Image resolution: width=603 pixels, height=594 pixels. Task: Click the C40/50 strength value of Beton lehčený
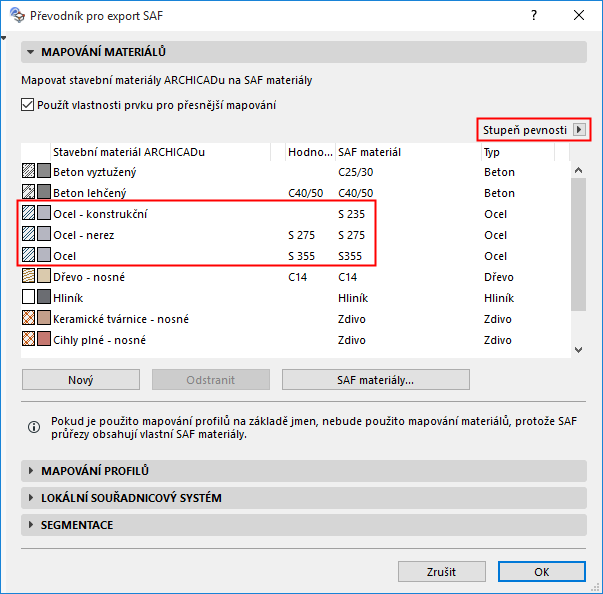coord(305,193)
